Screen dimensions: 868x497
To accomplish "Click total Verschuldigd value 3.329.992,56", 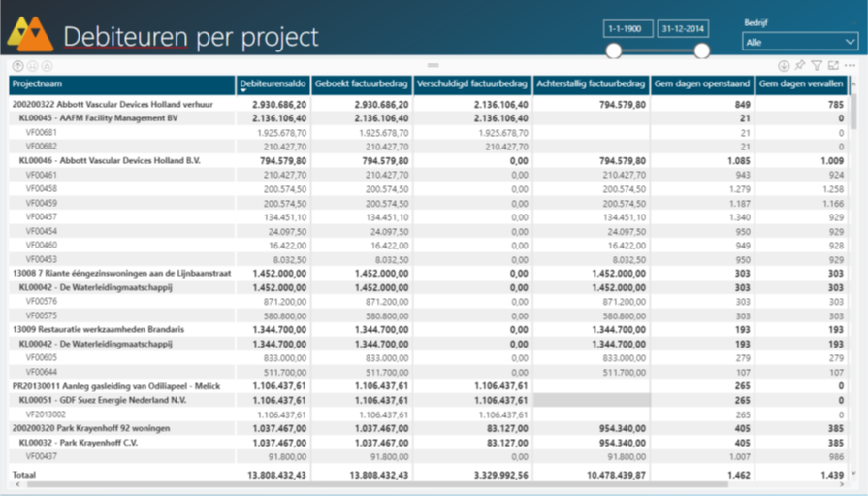I will coord(501,475).
